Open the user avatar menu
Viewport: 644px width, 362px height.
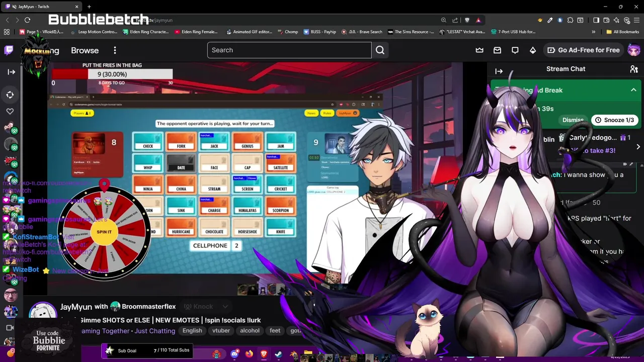634,50
